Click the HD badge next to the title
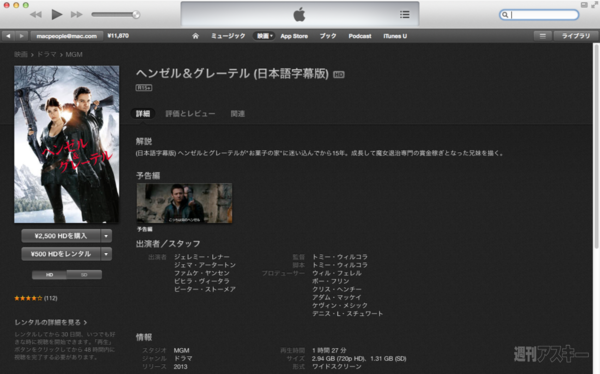This screenshot has height=374, width=600. tap(339, 75)
